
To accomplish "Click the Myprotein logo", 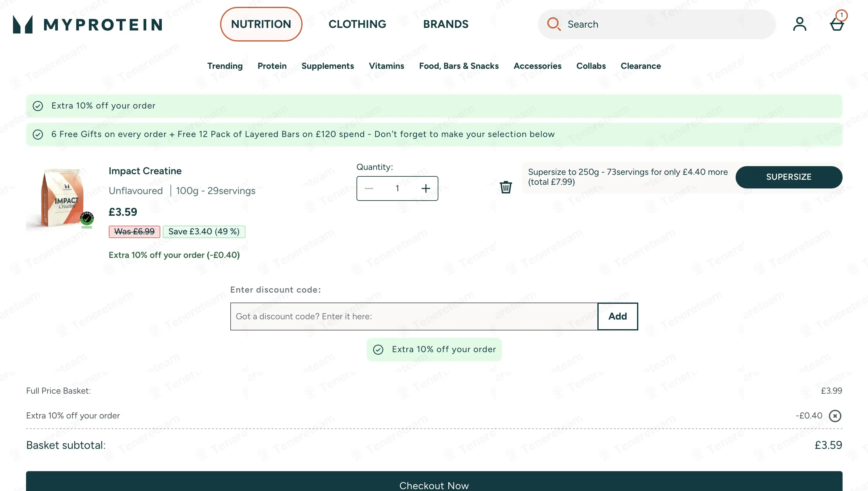I will 87,24.
